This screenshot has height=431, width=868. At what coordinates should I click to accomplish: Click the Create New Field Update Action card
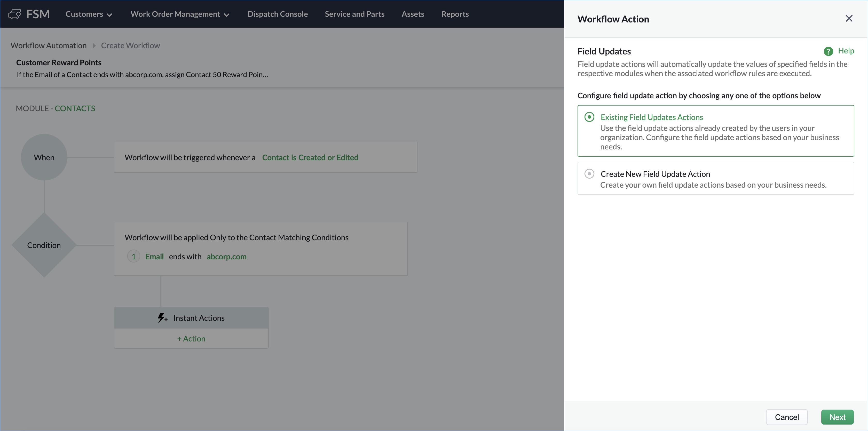point(715,179)
